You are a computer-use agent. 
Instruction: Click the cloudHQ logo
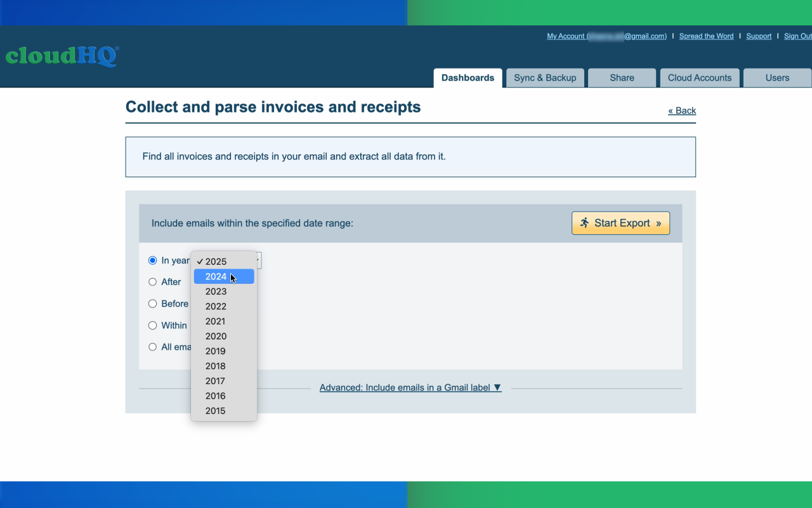coord(62,56)
